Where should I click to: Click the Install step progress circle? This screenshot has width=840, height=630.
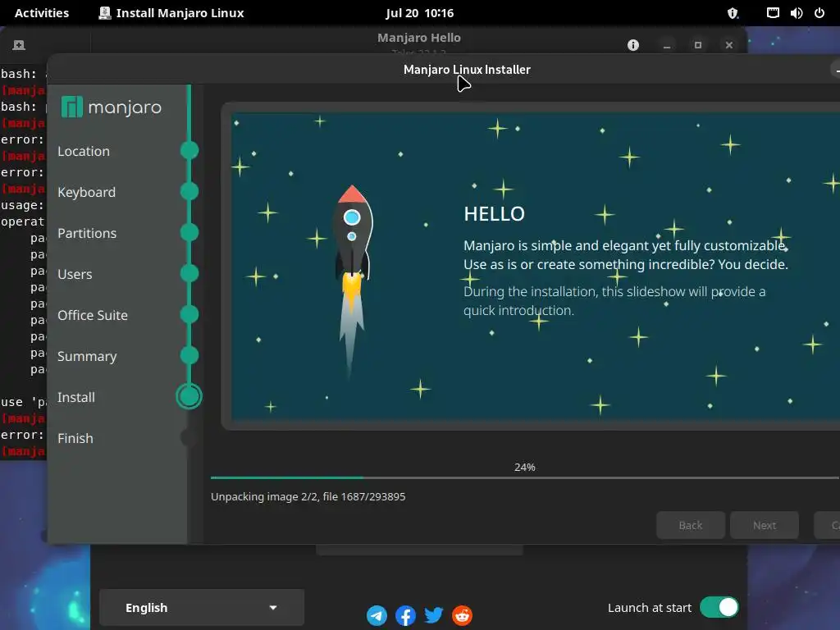(189, 396)
